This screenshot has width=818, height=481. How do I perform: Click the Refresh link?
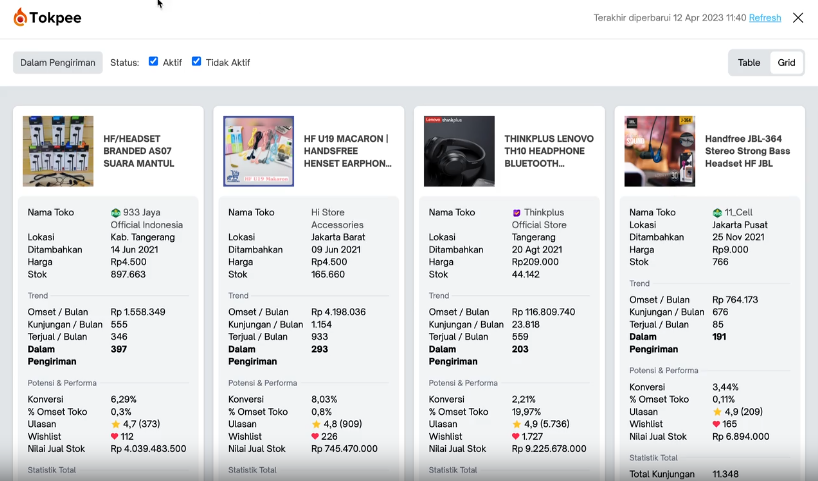(765, 18)
